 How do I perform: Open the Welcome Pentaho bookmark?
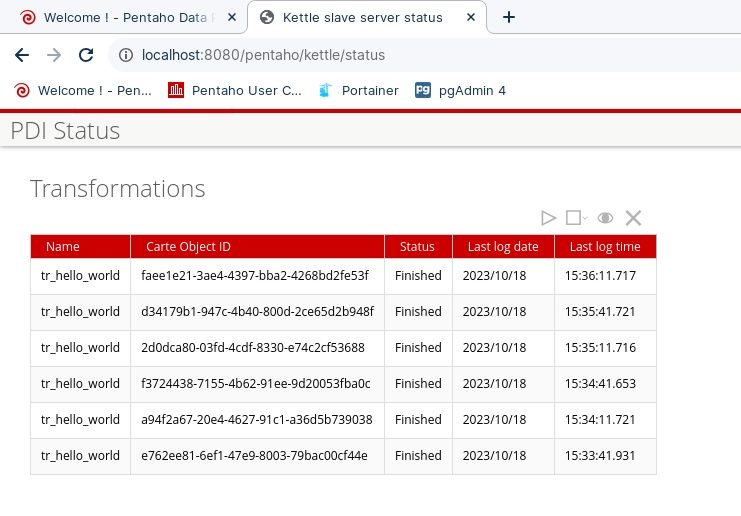pyautogui.click(x=83, y=90)
